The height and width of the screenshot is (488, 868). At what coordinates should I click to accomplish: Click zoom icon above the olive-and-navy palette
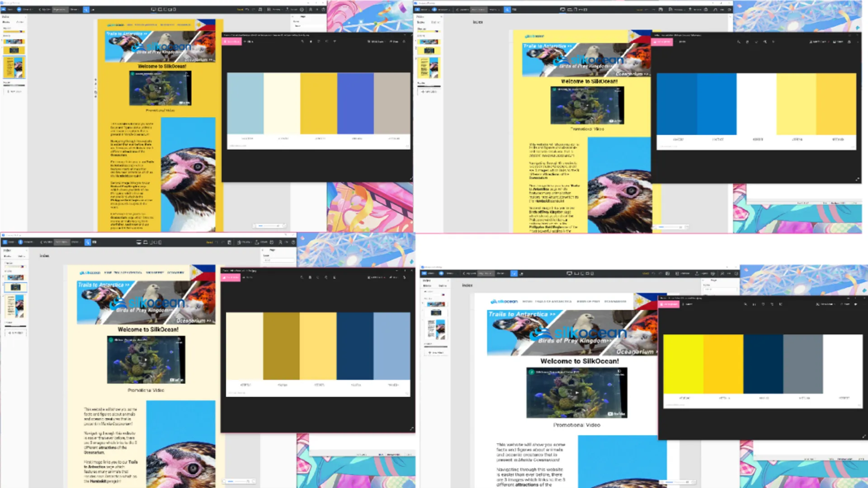[x=302, y=277]
